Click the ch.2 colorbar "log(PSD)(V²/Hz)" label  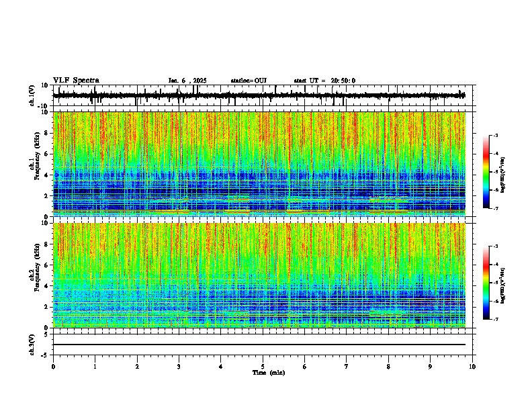503,285
